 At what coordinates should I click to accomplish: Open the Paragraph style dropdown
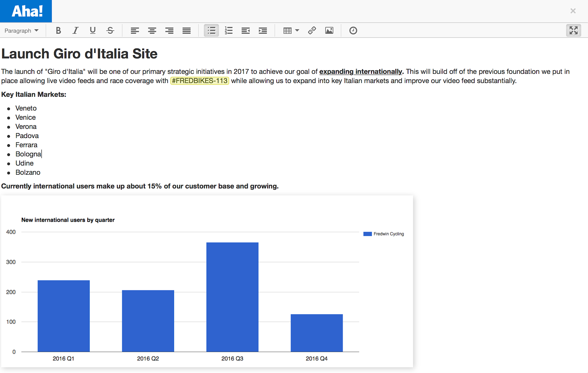point(21,31)
